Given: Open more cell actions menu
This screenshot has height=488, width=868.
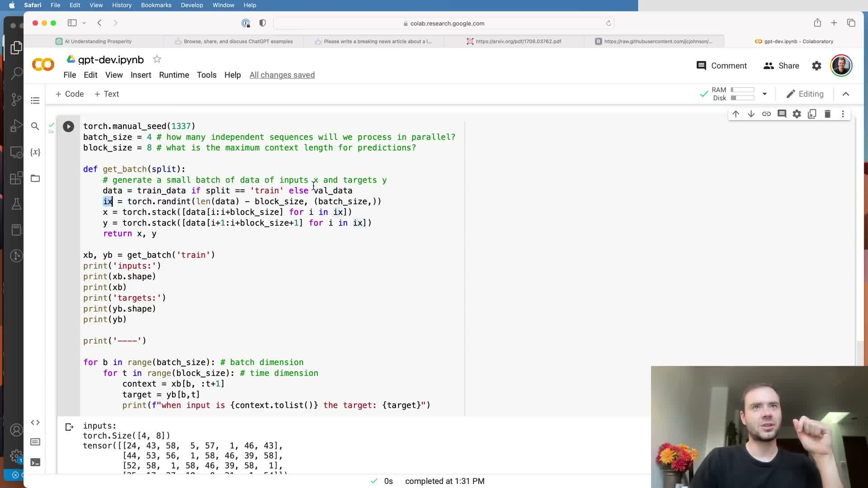Looking at the screenshot, I should pyautogui.click(x=843, y=114).
